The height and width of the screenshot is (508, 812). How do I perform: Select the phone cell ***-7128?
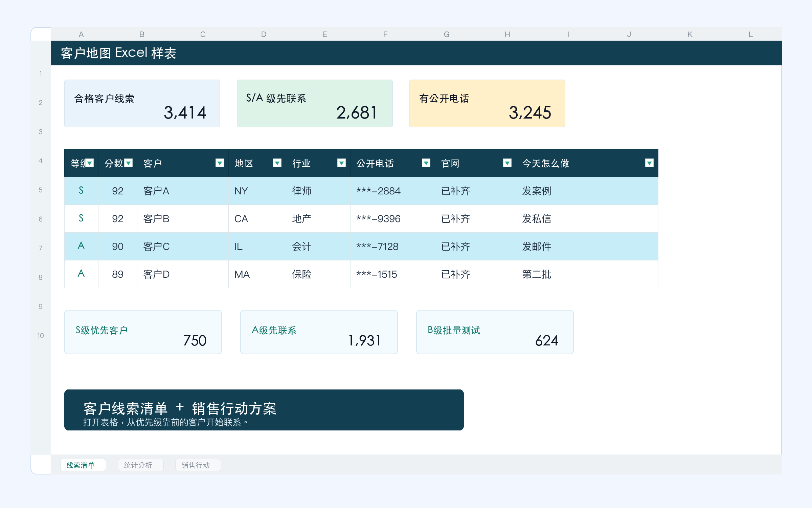pyautogui.click(x=392, y=247)
